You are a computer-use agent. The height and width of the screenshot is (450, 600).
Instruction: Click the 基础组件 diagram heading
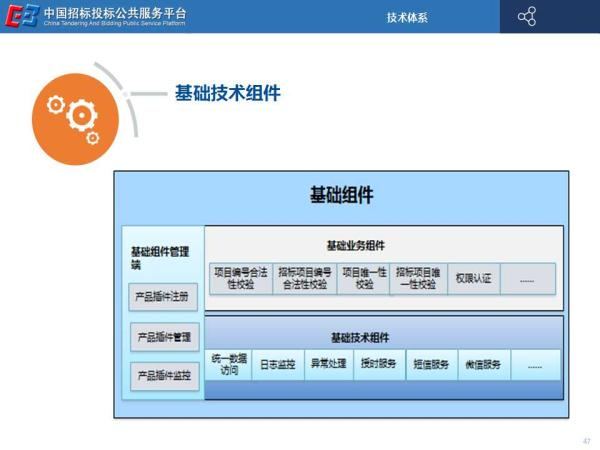click(x=340, y=195)
